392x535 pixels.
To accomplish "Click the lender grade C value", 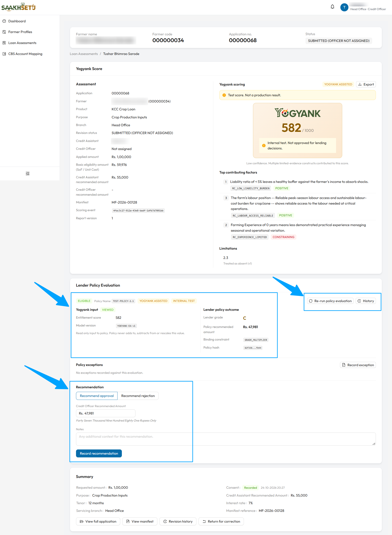I will pyautogui.click(x=244, y=318).
